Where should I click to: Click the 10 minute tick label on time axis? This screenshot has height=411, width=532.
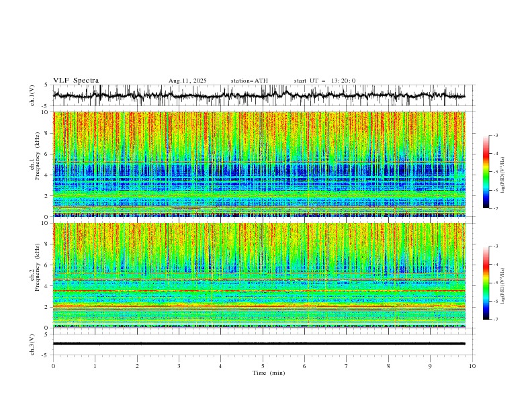(x=472, y=366)
